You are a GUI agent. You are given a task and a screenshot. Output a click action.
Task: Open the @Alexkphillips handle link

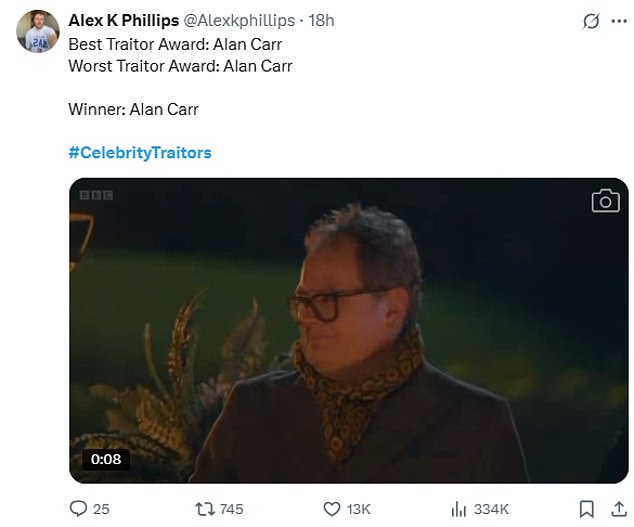click(240, 21)
